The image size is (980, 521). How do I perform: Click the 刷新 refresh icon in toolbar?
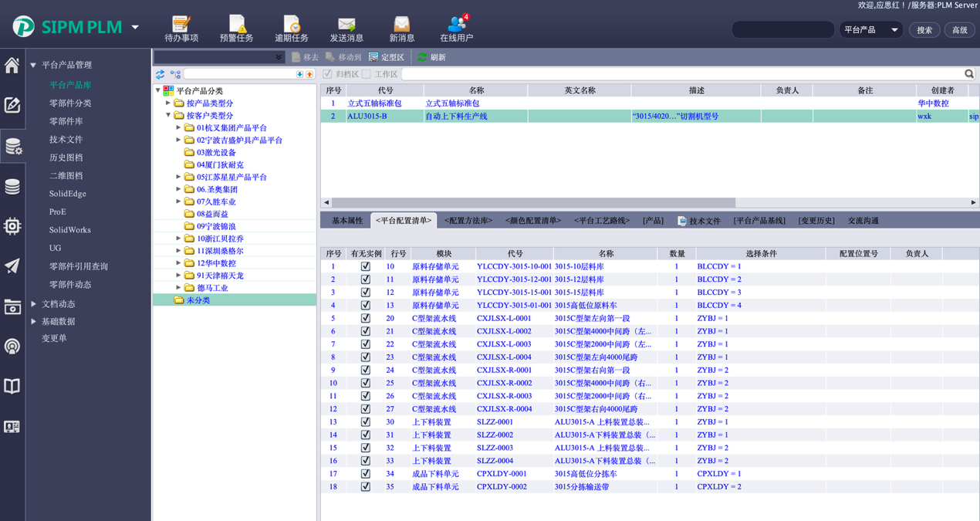tap(423, 57)
